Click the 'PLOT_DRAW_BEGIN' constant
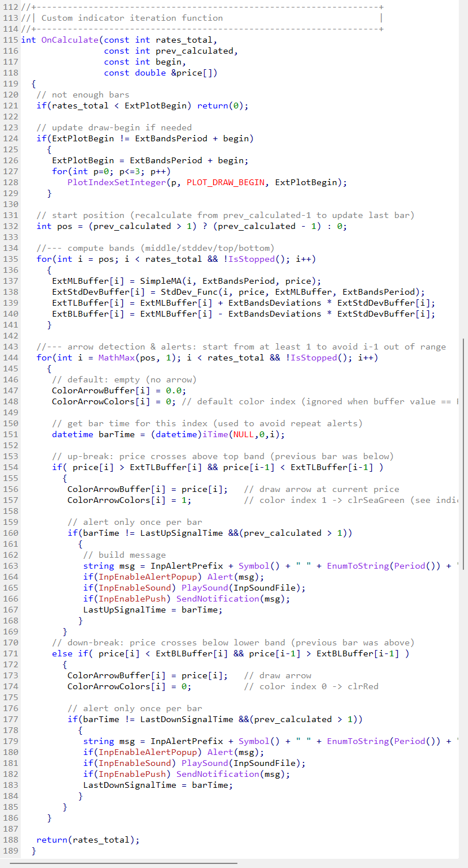 225,182
